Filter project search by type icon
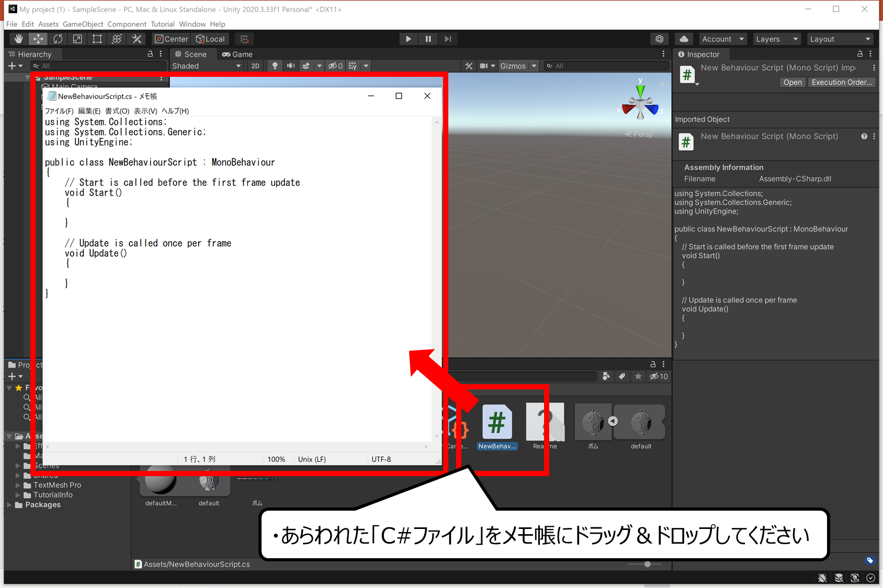The image size is (883, 588). point(606,376)
